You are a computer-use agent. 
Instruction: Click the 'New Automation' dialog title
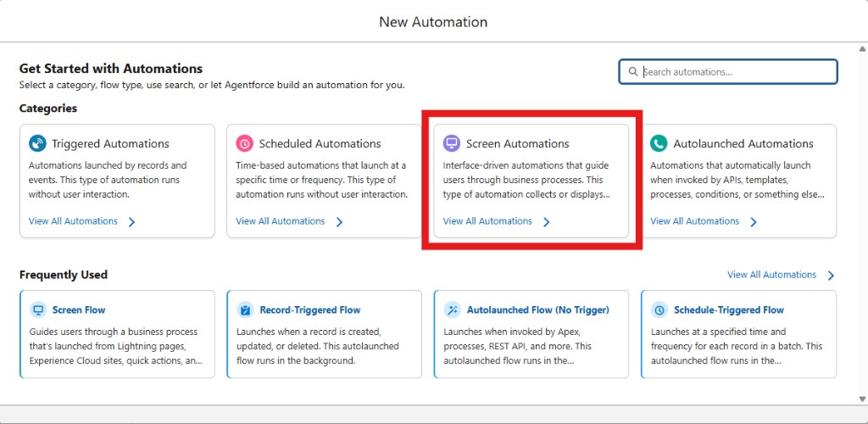[433, 22]
